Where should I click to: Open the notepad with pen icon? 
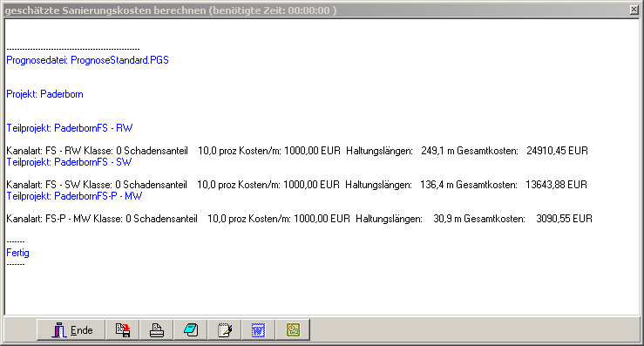click(x=225, y=330)
